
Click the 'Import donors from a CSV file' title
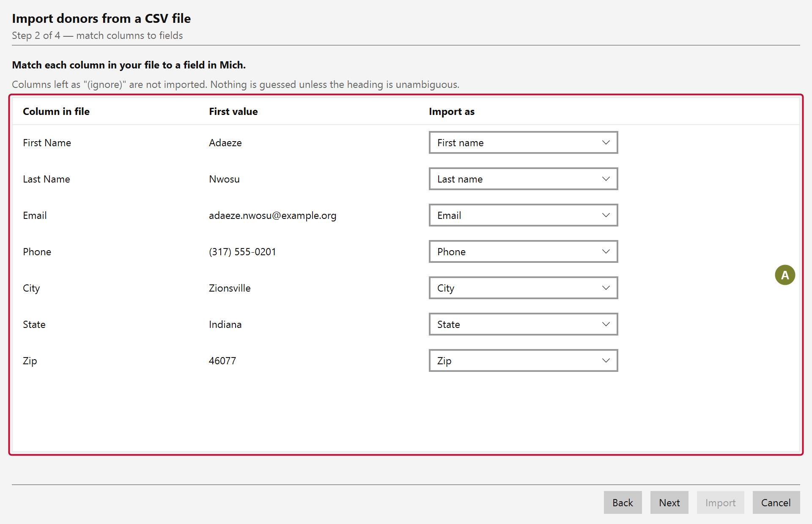coord(101,19)
